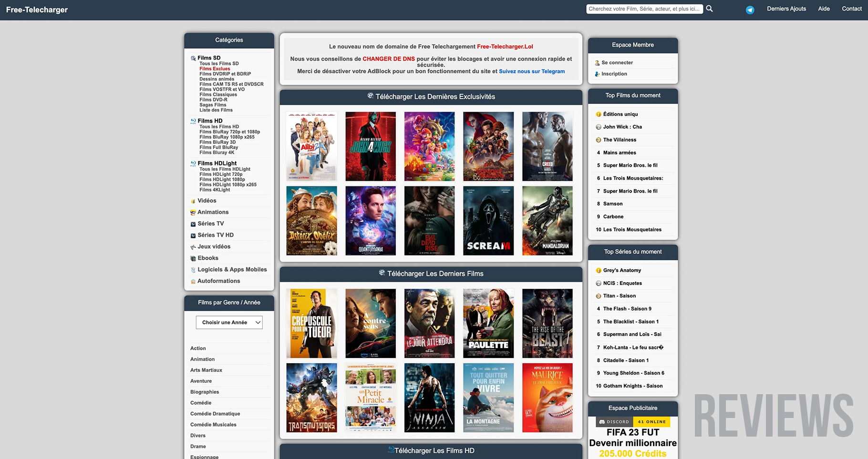Click the Se connecter user icon
This screenshot has height=459, width=868.
[x=597, y=63]
